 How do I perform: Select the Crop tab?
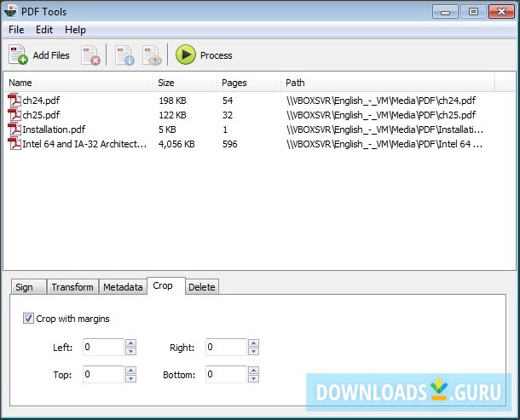[x=166, y=285]
